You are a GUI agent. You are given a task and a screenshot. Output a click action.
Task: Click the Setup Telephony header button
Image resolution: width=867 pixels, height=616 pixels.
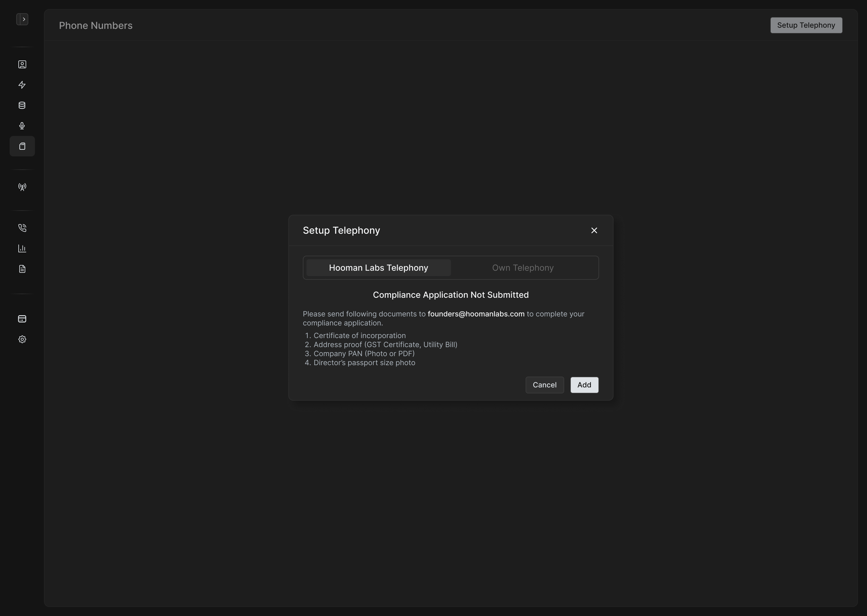click(806, 25)
